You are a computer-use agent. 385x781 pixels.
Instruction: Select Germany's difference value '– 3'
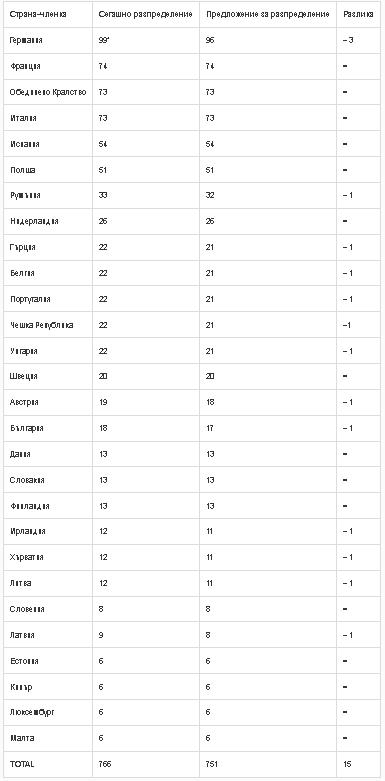[348, 40]
